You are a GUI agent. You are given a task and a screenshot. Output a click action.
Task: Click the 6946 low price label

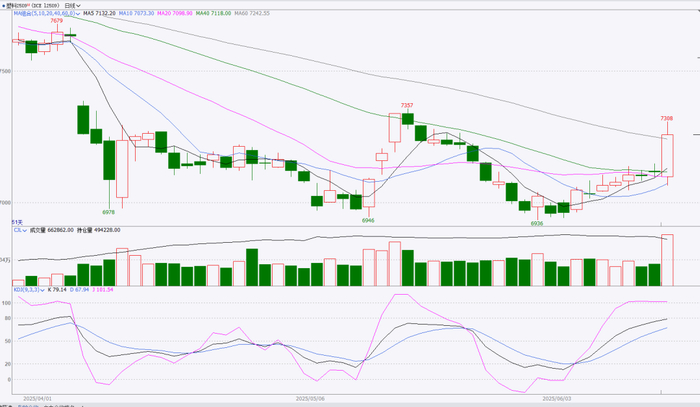[368, 220]
